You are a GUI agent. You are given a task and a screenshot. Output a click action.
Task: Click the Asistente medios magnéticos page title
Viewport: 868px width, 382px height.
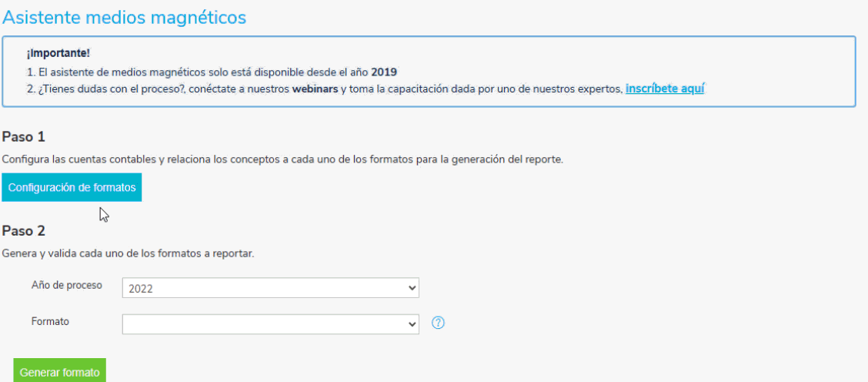point(125,17)
